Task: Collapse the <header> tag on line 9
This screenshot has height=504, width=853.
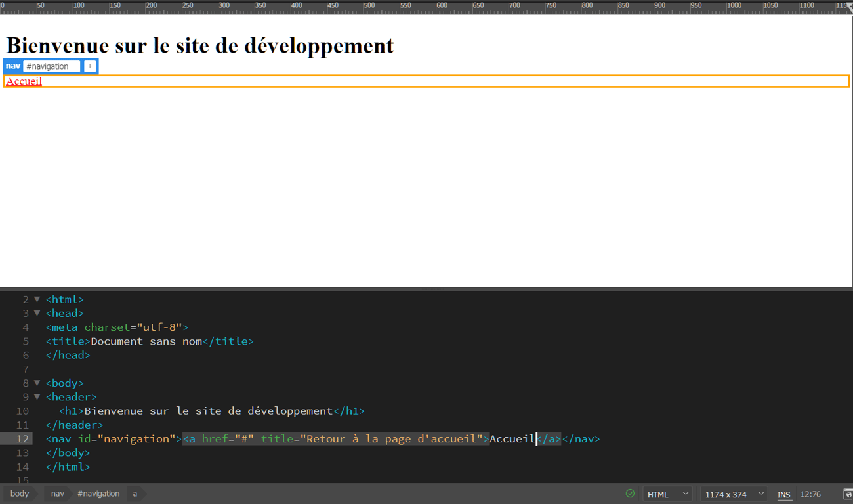Action: click(37, 396)
